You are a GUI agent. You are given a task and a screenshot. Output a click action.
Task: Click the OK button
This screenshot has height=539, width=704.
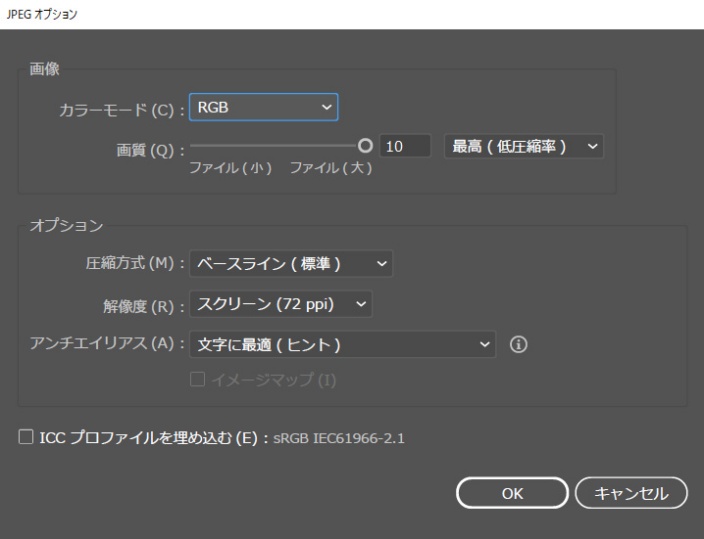click(512, 493)
